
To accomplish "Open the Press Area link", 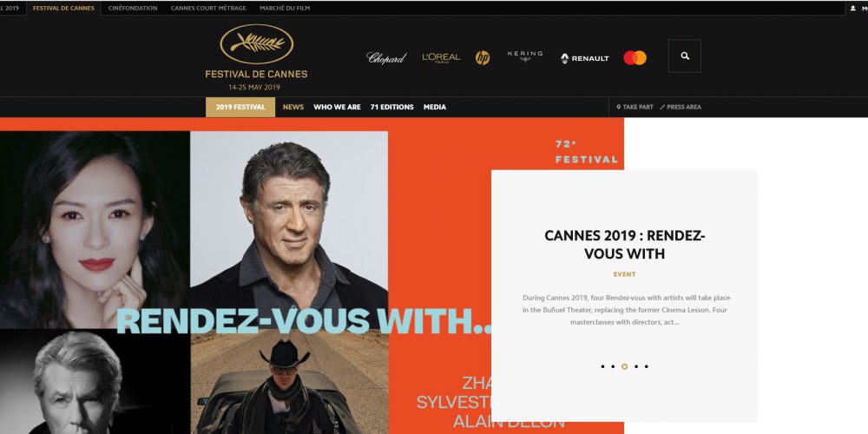I will click(681, 108).
